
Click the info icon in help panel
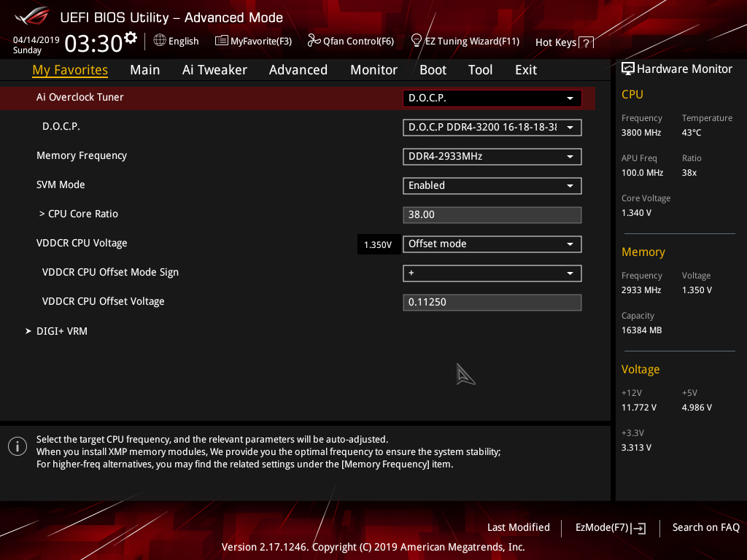pyautogui.click(x=18, y=447)
